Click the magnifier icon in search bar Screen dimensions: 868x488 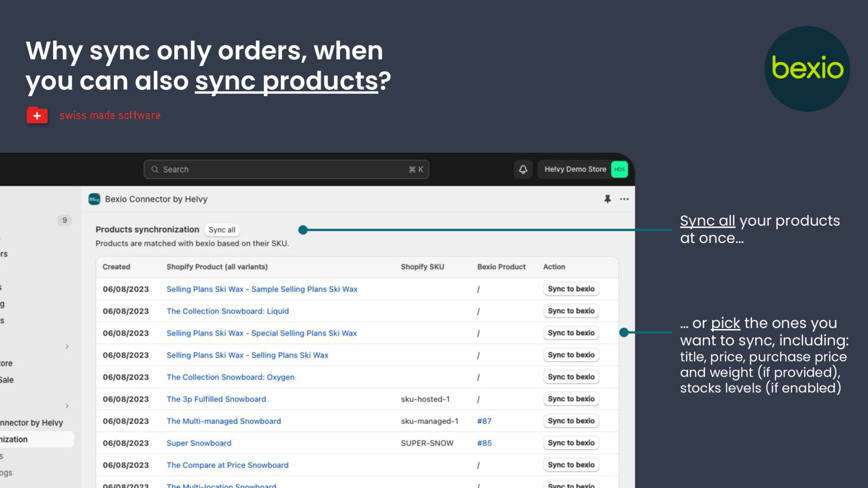pos(155,169)
